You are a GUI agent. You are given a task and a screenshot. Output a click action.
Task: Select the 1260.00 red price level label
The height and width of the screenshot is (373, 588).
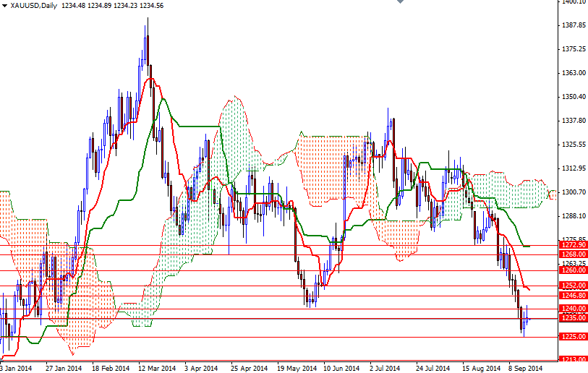pyautogui.click(x=572, y=270)
